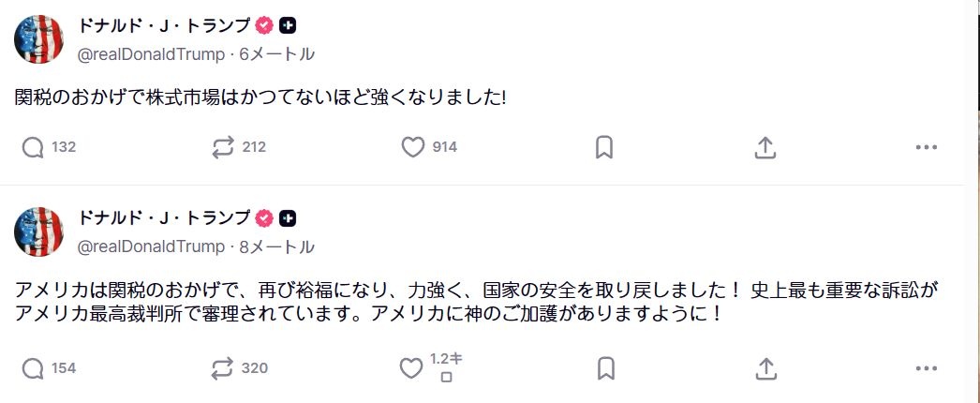This screenshot has height=403, width=980.
Task: Click the ドナルド・J・トランプ name on the first post
Action: point(164,26)
